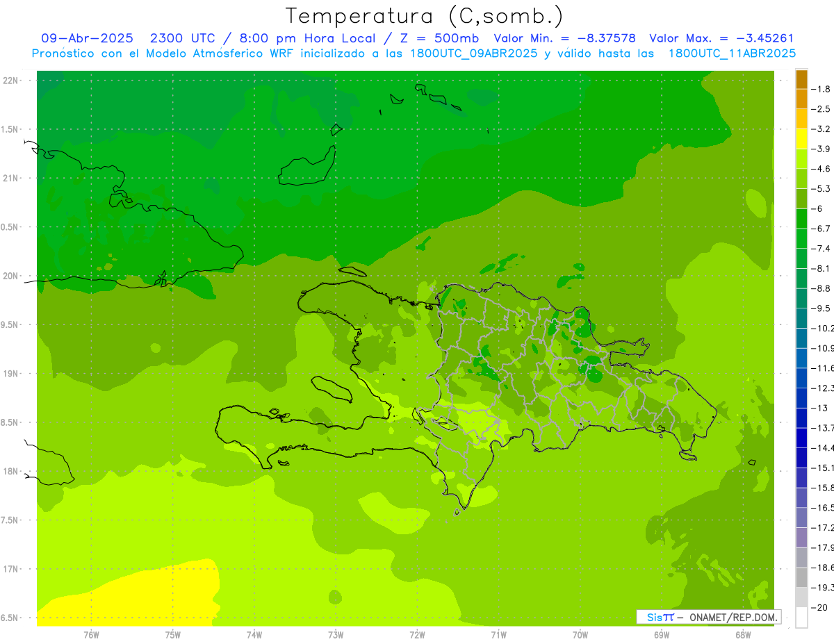Click the '20N' latitude label
Viewport: 834px width, 644px height.
11,276
